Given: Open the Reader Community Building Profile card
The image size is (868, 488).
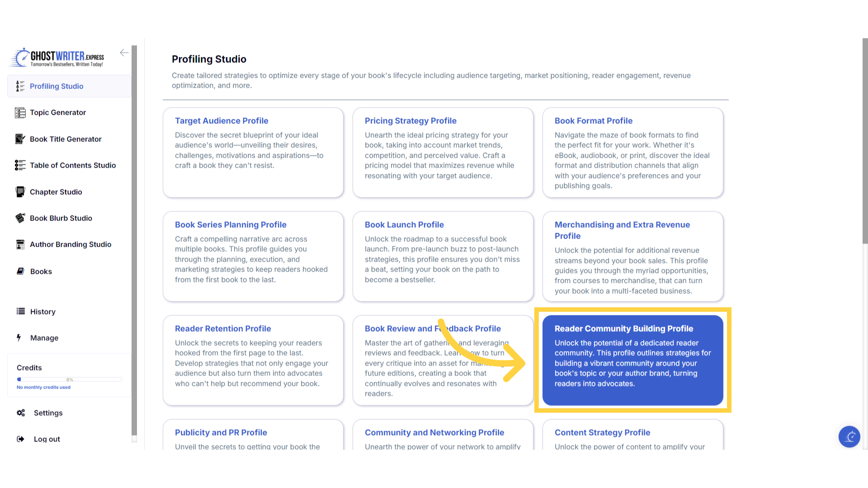Looking at the screenshot, I should point(632,360).
